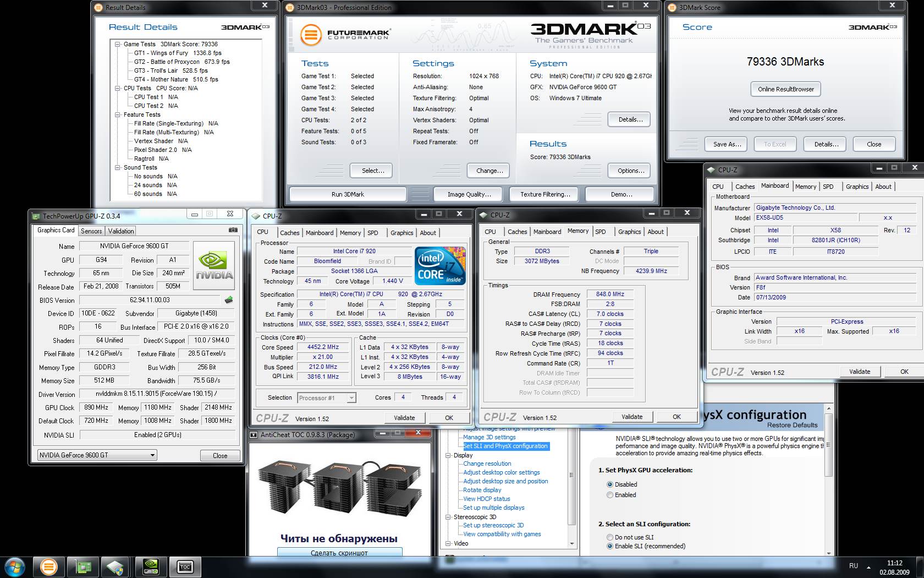The image size is (924, 578).
Task: Open View HDCP status link
Action: pyautogui.click(x=486, y=499)
